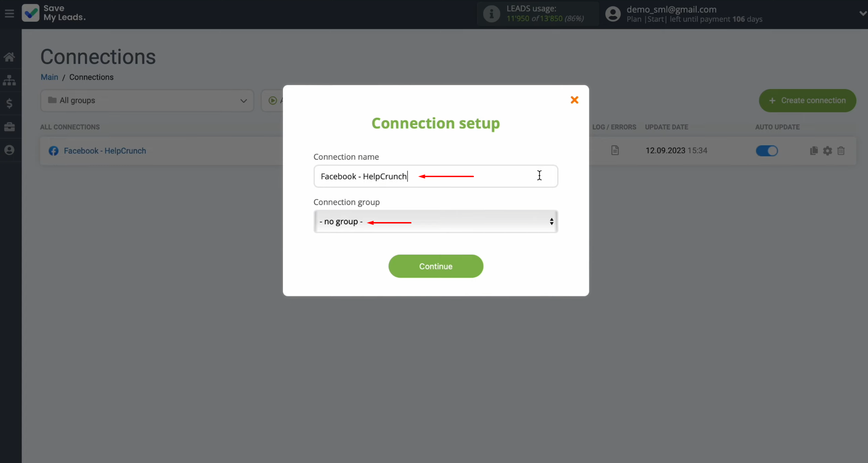Open the log document icon
868x463 pixels.
click(x=615, y=150)
